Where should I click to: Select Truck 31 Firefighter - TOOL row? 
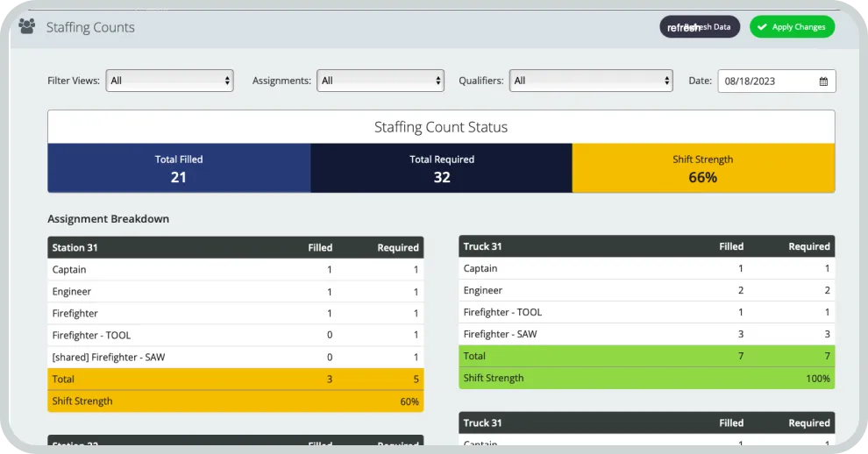(x=646, y=312)
